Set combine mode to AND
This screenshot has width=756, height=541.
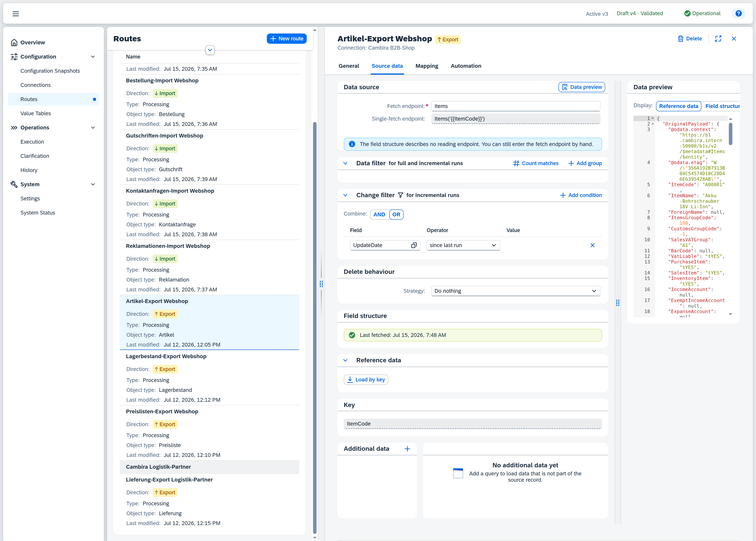click(x=379, y=215)
